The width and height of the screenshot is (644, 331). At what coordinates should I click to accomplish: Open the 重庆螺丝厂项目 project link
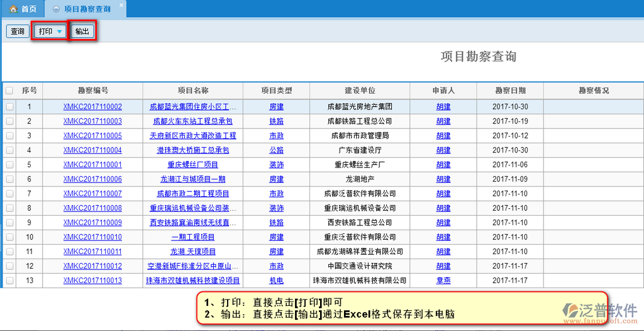192,165
